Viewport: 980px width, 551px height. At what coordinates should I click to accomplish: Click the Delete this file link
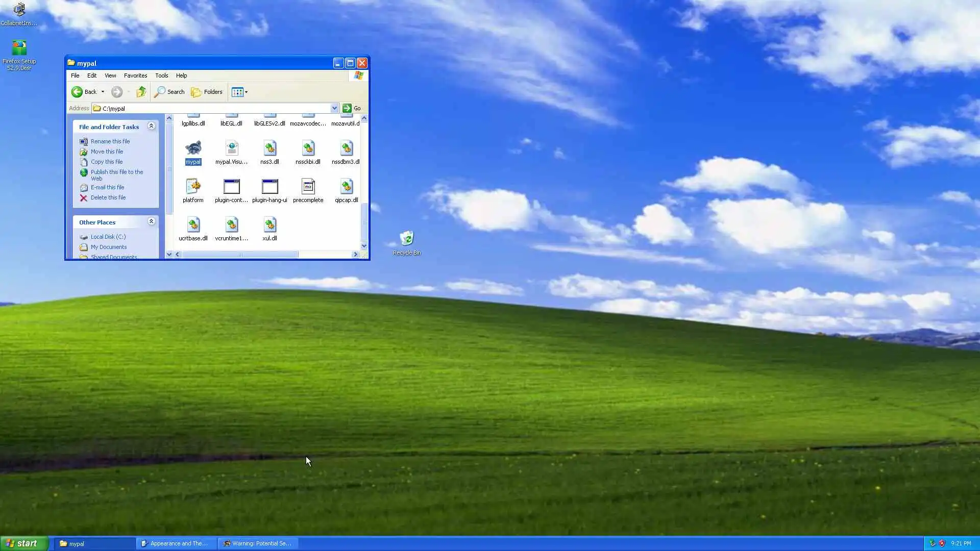(108, 197)
